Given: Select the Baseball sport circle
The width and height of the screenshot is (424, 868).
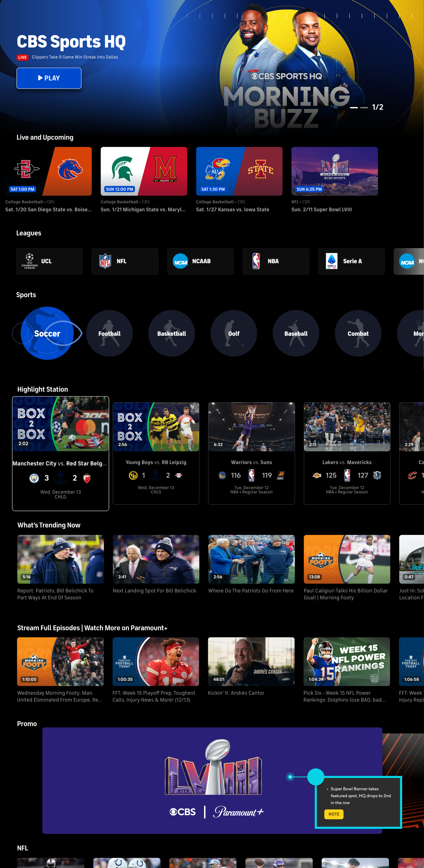Looking at the screenshot, I should tap(296, 333).
